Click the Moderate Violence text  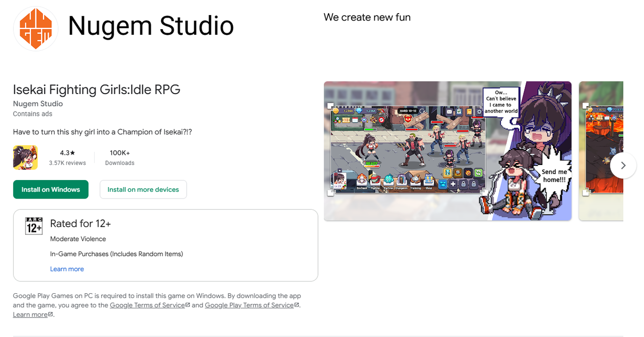78,239
